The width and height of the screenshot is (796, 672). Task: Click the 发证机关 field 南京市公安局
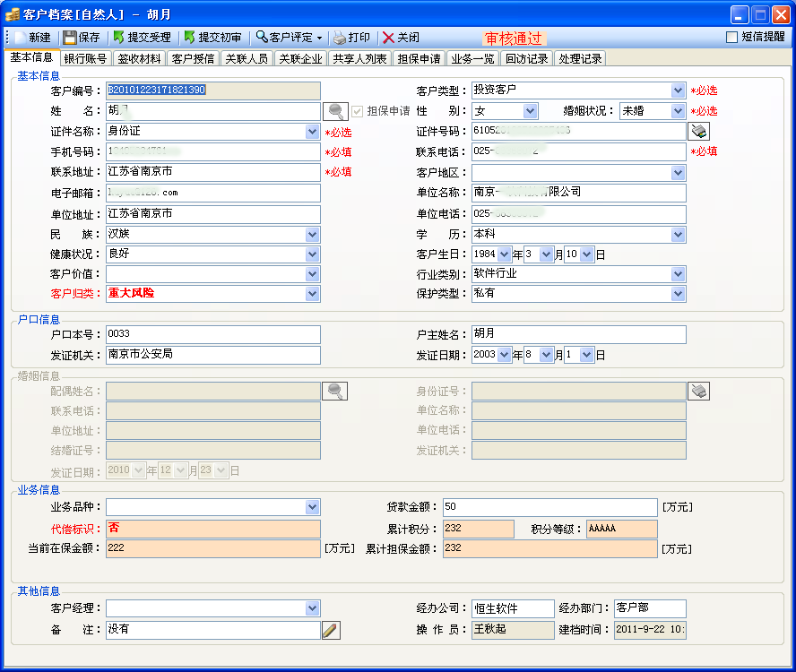point(213,355)
